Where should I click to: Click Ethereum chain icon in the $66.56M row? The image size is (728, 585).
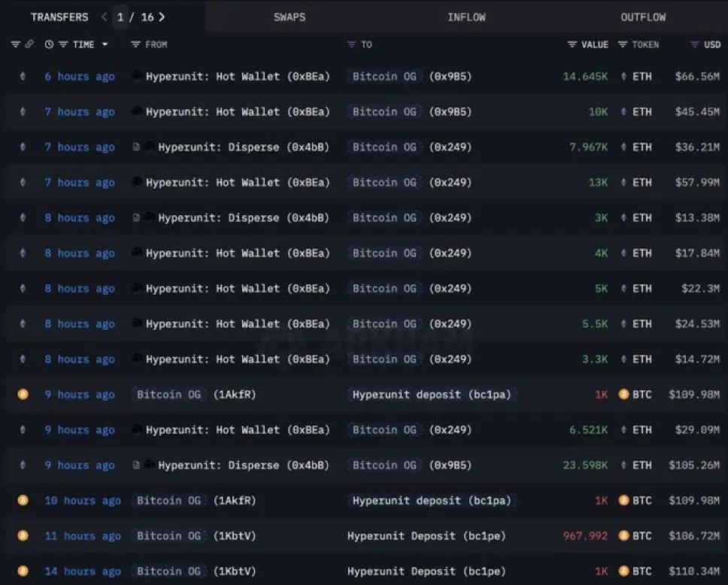pos(23,76)
